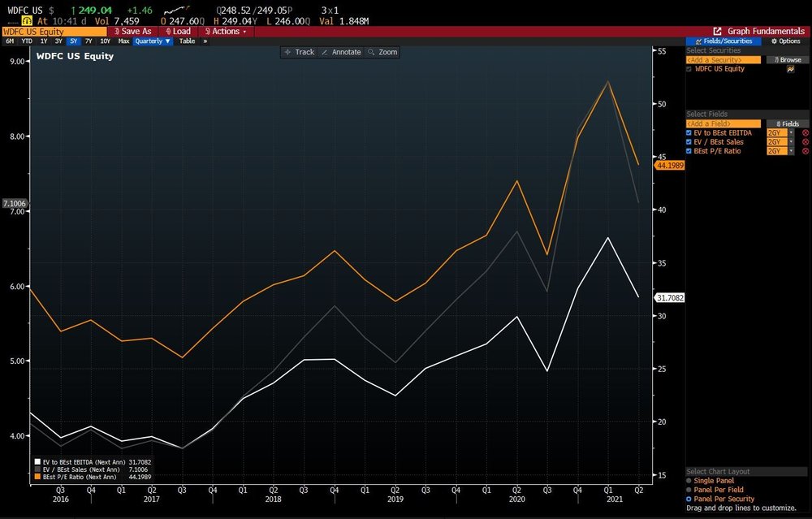This screenshot has width=812, height=519.
Task: Click the 2GY value for EV to BEst EBITDA
Action: pyautogui.click(x=777, y=133)
